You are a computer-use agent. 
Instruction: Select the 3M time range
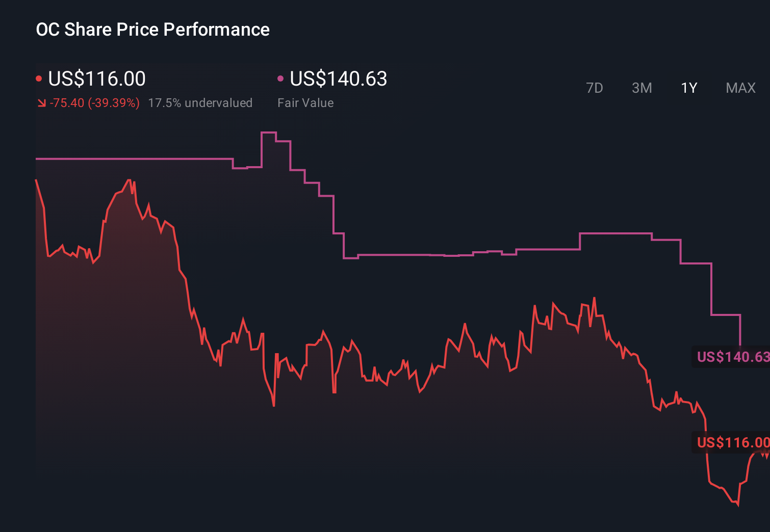tap(641, 88)
